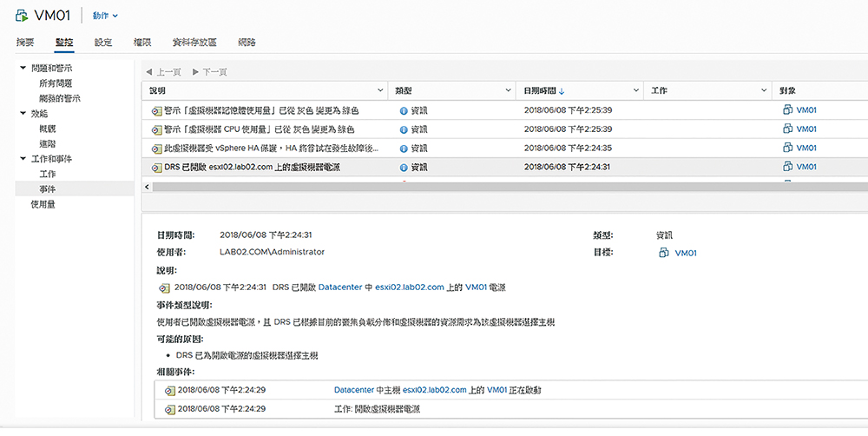Click event icon on 虛擬機器 CPU 使用量 row
The height and width of the screenshot is (436, 868).
click(156, 129)
